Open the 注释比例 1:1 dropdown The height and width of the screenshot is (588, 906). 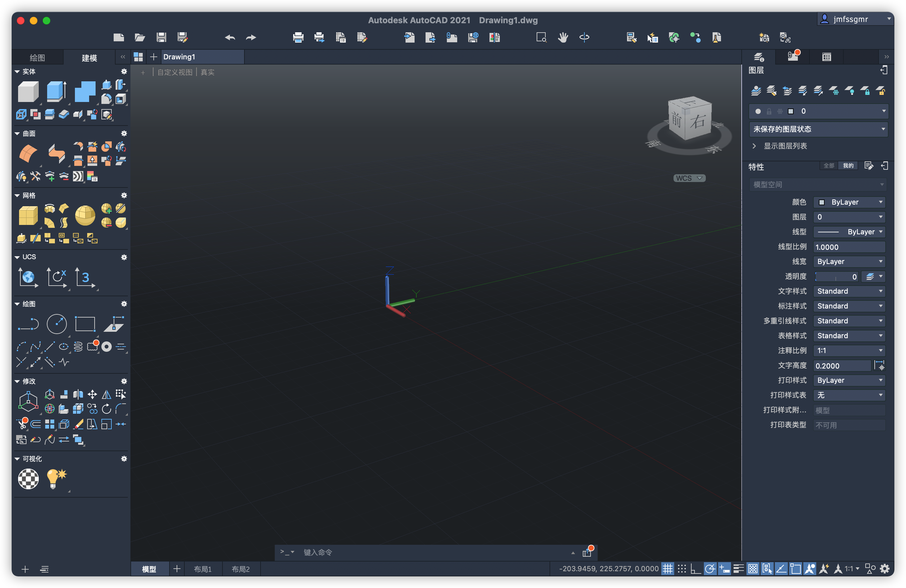click(x=849, y=350)
